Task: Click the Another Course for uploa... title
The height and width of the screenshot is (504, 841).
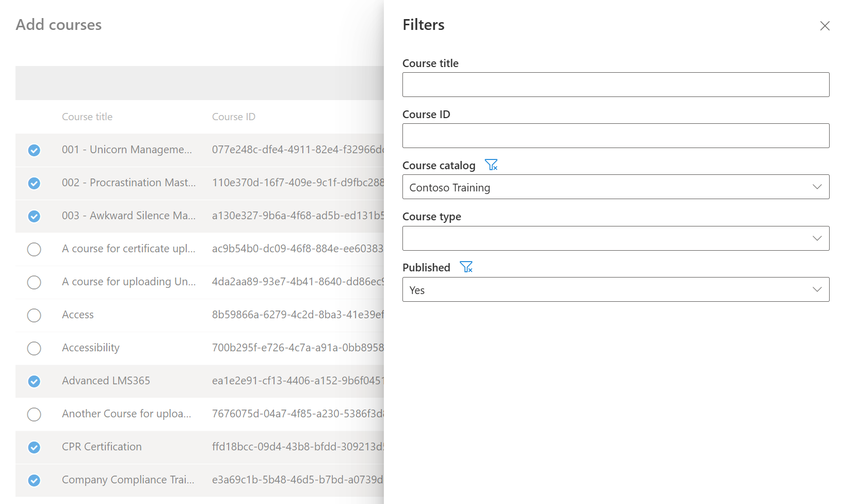Action: pos(126,414)
